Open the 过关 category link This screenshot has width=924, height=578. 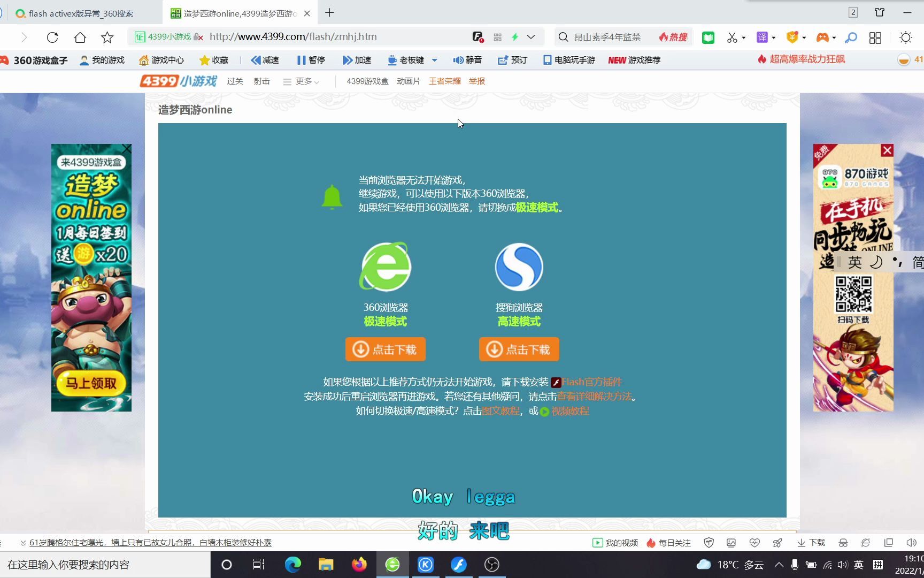235,81
